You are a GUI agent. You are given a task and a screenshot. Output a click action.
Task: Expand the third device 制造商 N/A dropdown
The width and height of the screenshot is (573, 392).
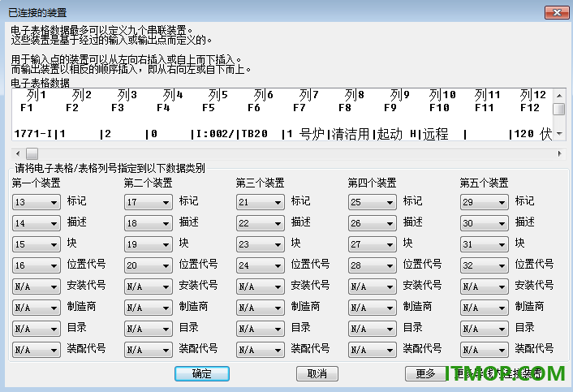261,308
